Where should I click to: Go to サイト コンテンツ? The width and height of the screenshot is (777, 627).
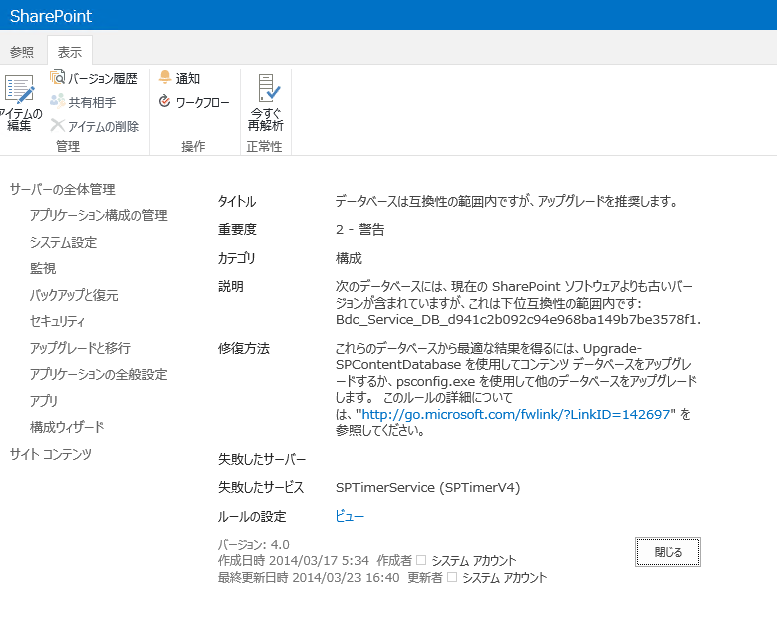(51, 454)
